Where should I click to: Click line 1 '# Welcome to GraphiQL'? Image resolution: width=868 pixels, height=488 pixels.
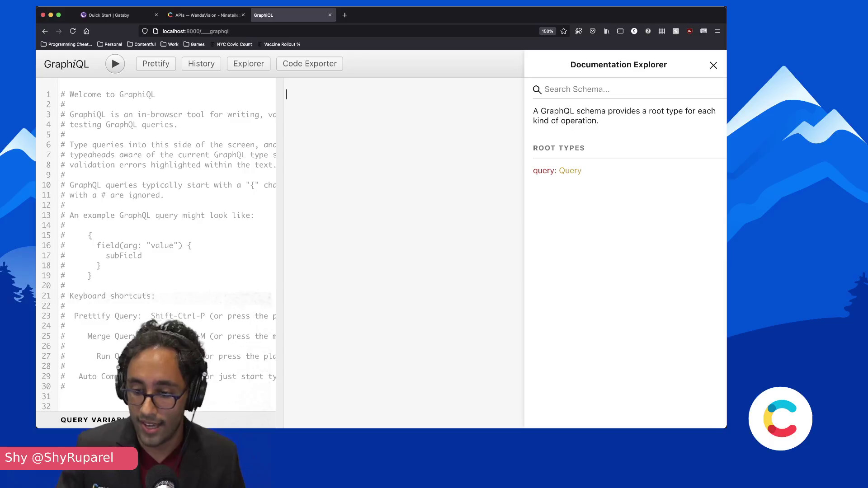tap(108, 94)
